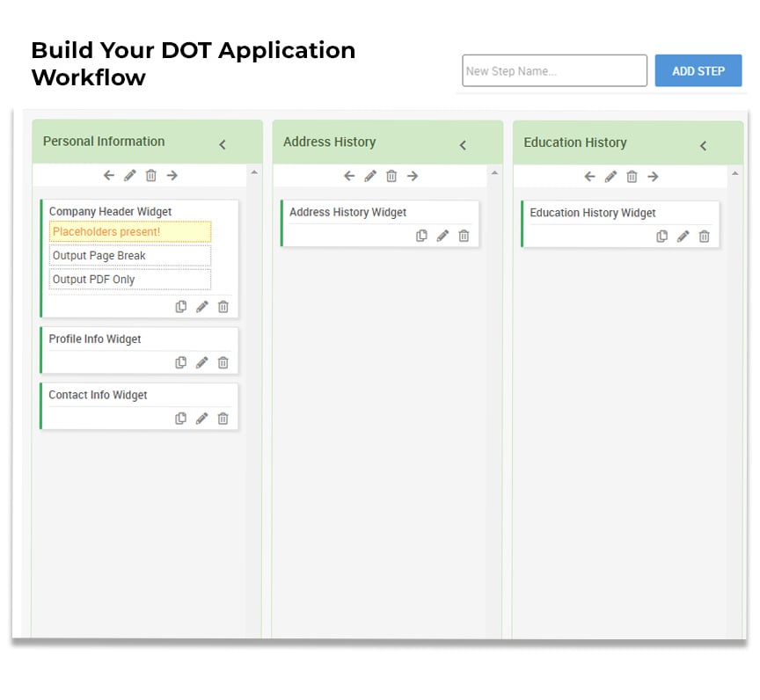Click Personal Information scrollbar up arrow

tap(254, 172)
